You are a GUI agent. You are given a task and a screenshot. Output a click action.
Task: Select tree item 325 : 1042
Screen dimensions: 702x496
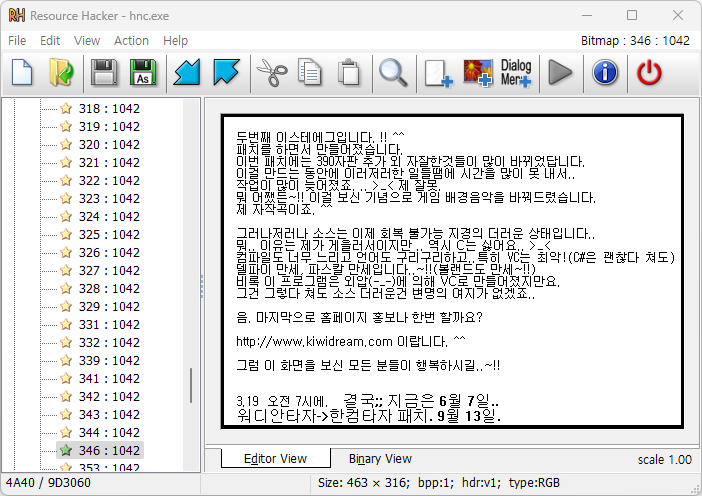coord(109,235)
